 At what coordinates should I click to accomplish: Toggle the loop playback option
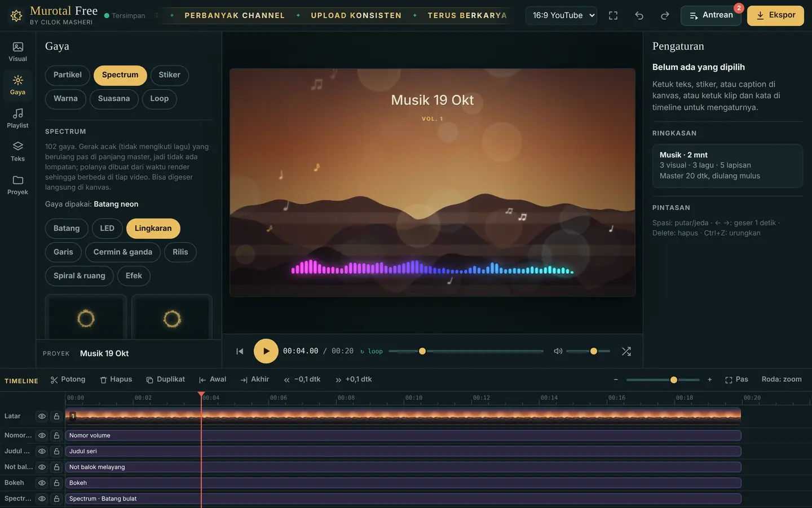[x=372, y=351]
